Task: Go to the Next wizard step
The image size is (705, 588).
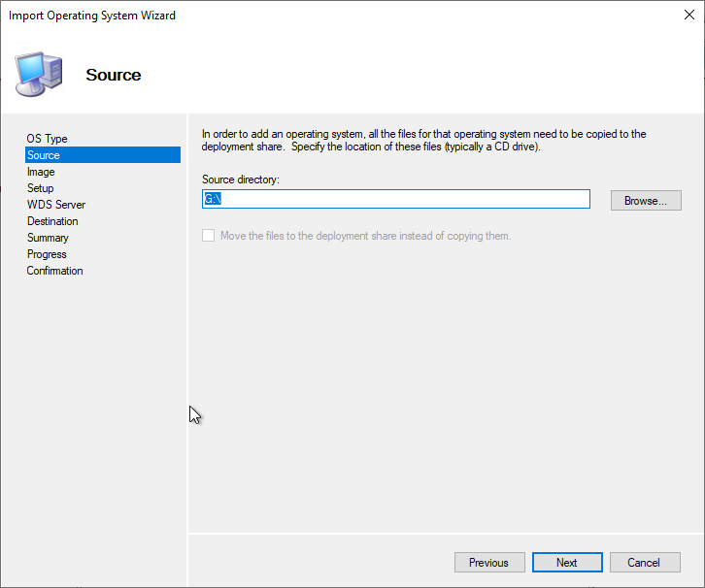Action: [567, 563]
